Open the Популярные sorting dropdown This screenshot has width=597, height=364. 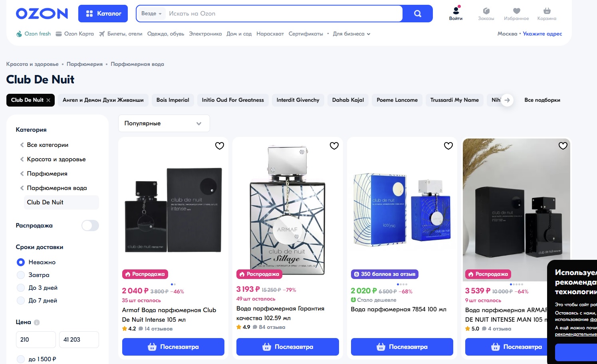click(164, 123)
